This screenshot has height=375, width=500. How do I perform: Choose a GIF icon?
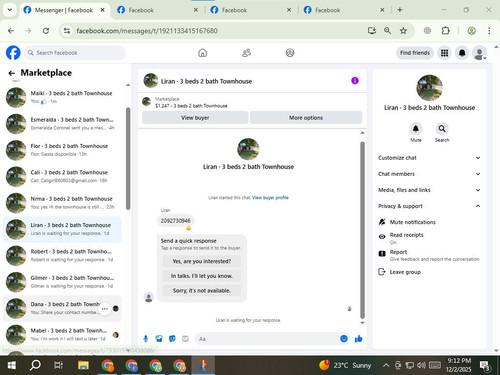pos(185,339)
